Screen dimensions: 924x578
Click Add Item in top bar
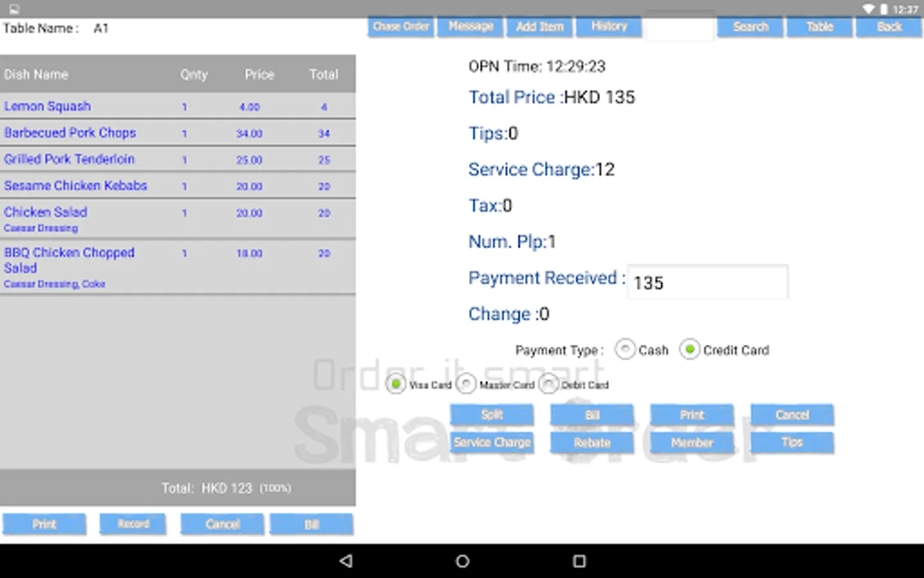pos(540,27)
